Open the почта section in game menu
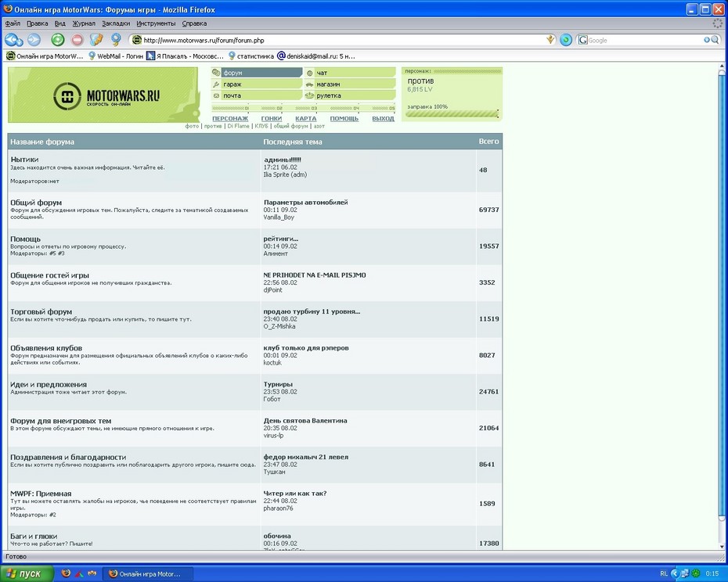728x582 pixels. click(x=257, y=95)
